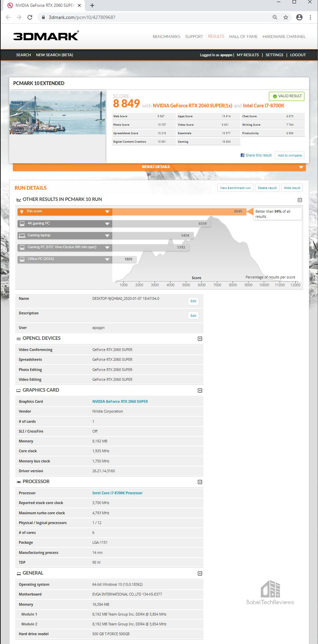Screen dimensions: 318x644
Task: Click the monitor icon beside 4K gaming PC
Action: pyautogui.click(x=22, y=224)
